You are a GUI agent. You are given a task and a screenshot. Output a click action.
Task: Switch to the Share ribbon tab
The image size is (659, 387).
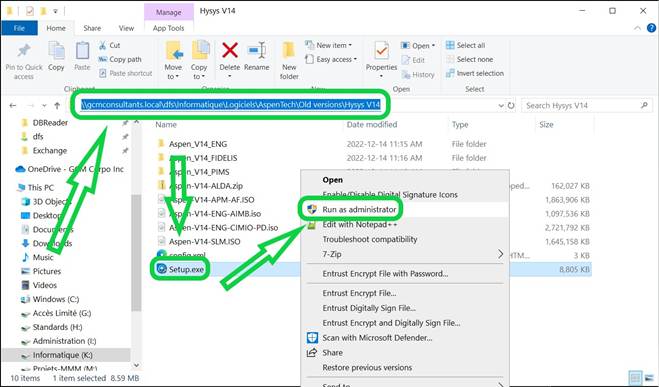point(92,28)
